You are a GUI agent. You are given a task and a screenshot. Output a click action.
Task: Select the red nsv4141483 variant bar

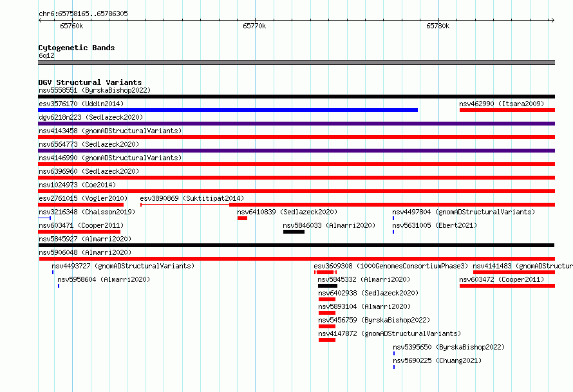514,272
